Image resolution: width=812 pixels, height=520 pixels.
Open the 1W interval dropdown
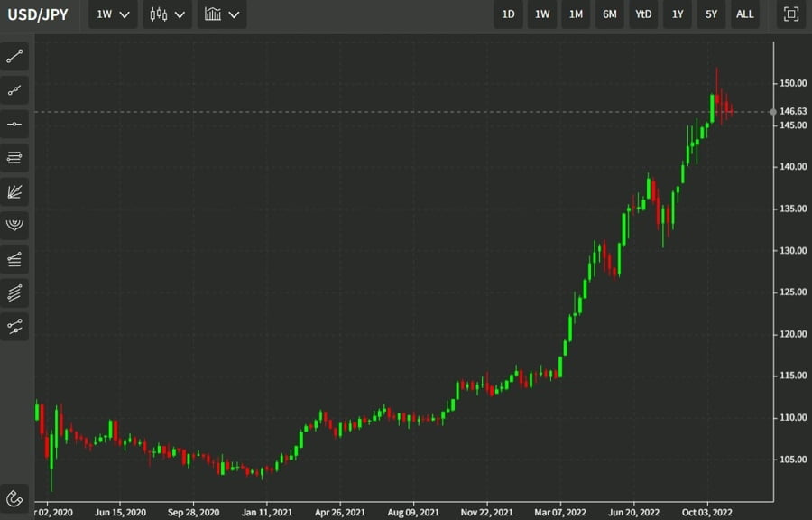(113, 14)
